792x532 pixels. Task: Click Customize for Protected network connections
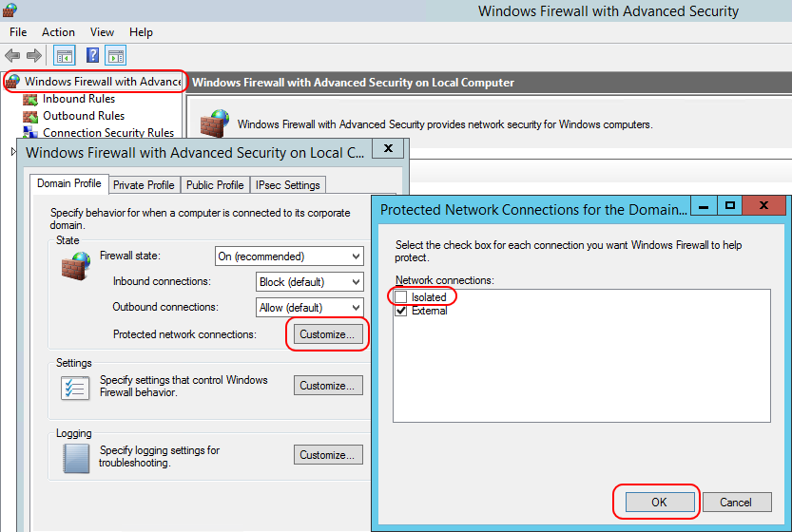(328, 334)
